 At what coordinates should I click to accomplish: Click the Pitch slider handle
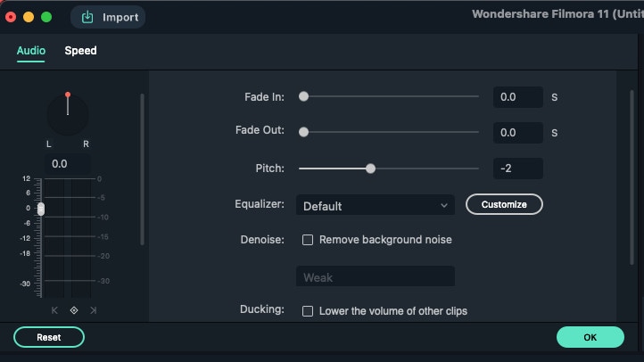coord(370,169)
